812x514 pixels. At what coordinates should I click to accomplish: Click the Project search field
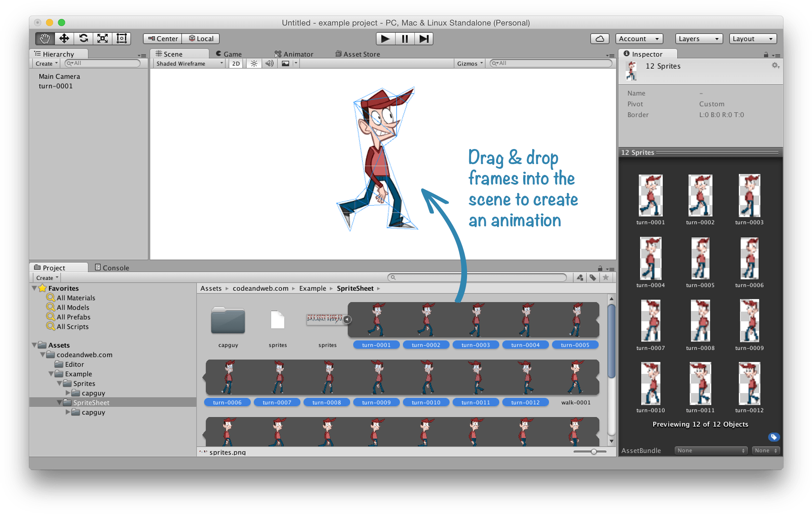[x=477, y=278]
